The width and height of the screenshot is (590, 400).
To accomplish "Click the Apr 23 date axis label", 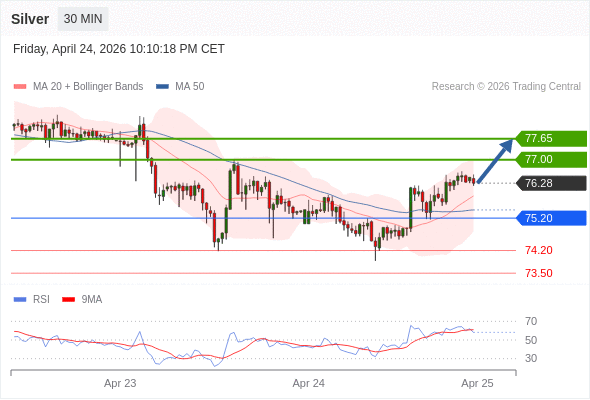I will pos(120,383).
